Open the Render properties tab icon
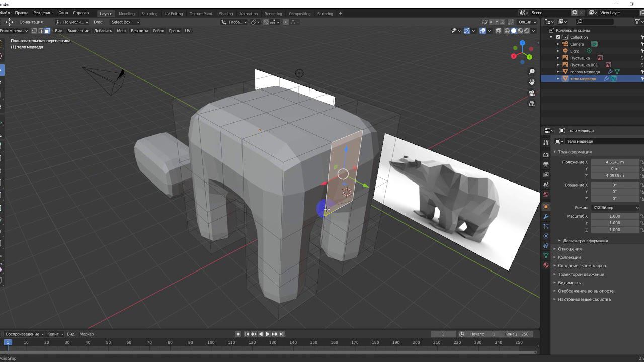 (546, 155)
